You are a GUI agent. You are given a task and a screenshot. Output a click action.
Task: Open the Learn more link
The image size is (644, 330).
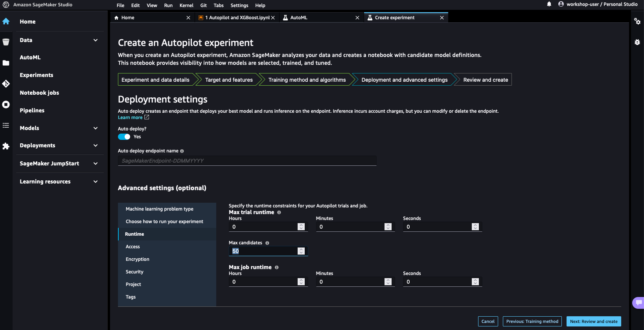(130, 117)
